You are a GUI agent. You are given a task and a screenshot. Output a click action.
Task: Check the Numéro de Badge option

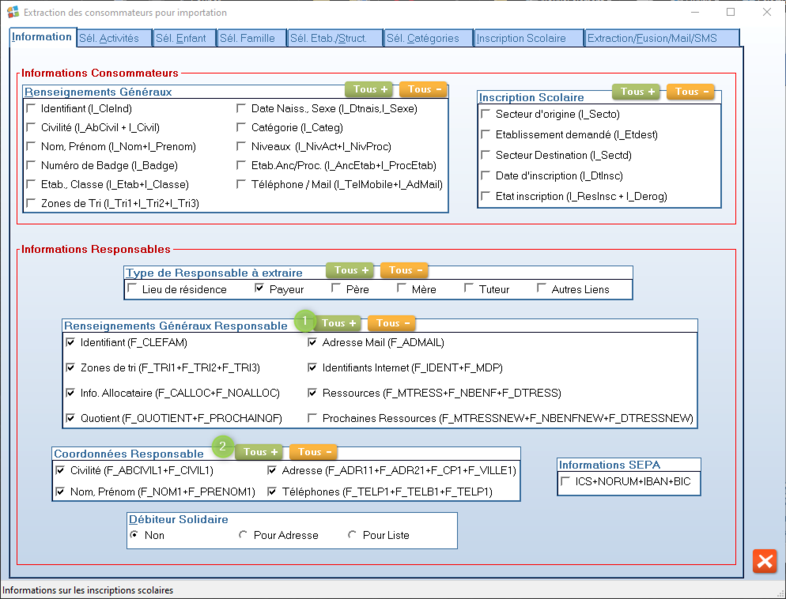click(31, 166)
